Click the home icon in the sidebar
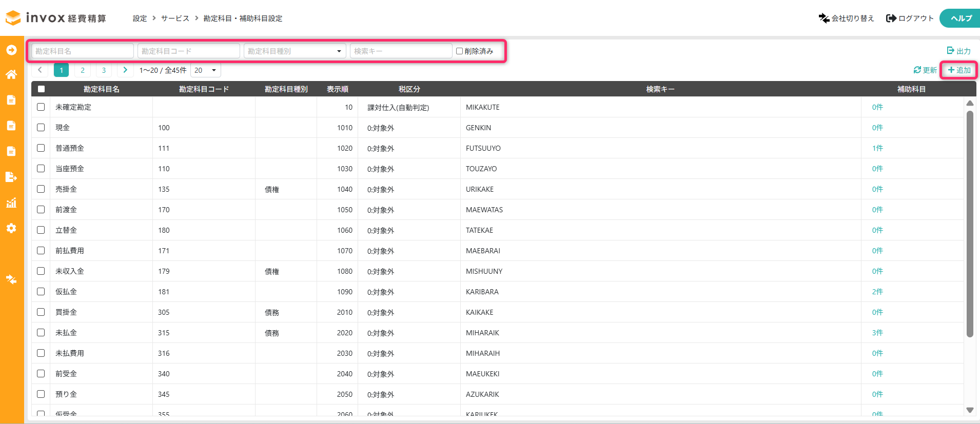This screenshot has height=424, width=980. coord(11,74)
